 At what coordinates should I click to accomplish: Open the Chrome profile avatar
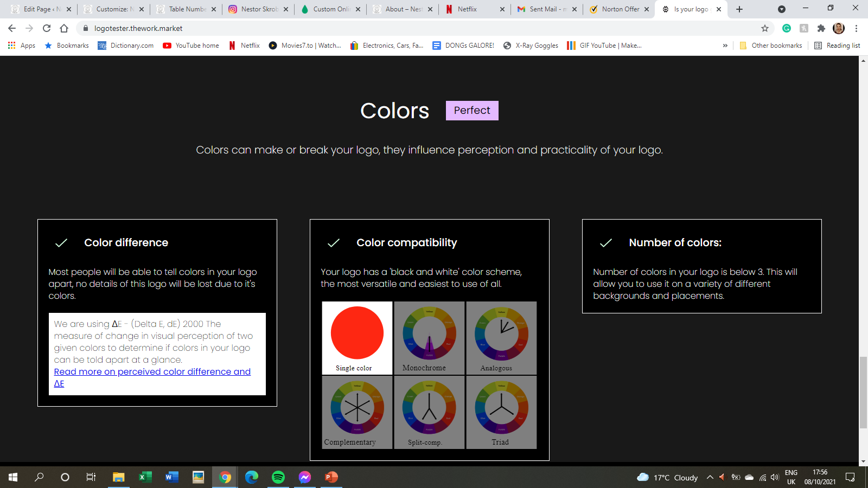click(x=839, y=28)
